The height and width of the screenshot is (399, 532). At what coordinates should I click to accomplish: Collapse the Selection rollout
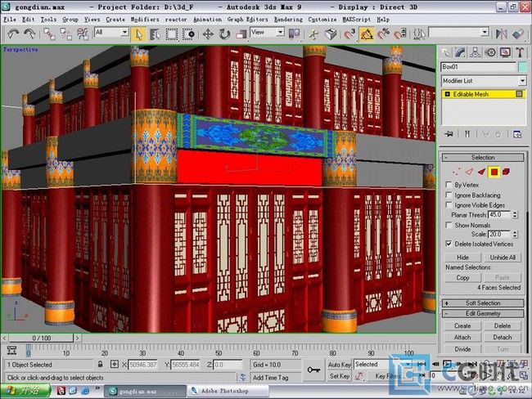(483, 157)
